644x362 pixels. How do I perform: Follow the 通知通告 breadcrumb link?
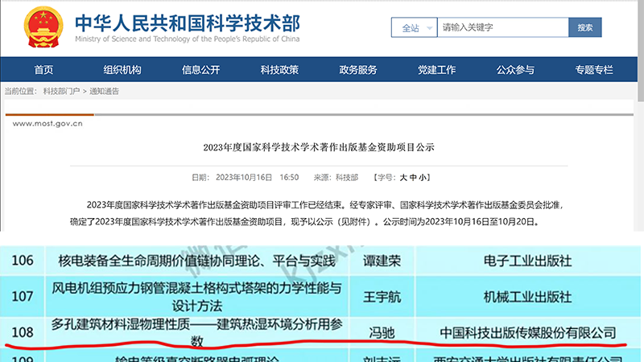coord(105,91)
